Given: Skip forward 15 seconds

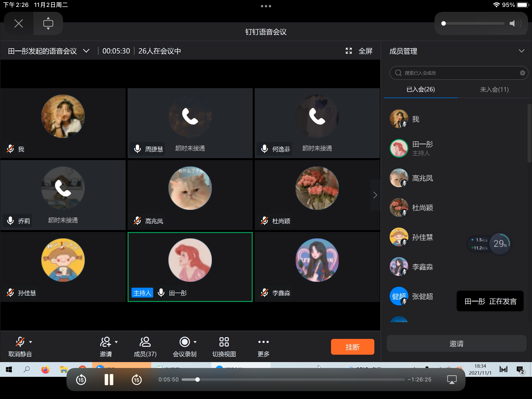Looking at the screenshot, I should pyautogui.click(x=137, y=380).
